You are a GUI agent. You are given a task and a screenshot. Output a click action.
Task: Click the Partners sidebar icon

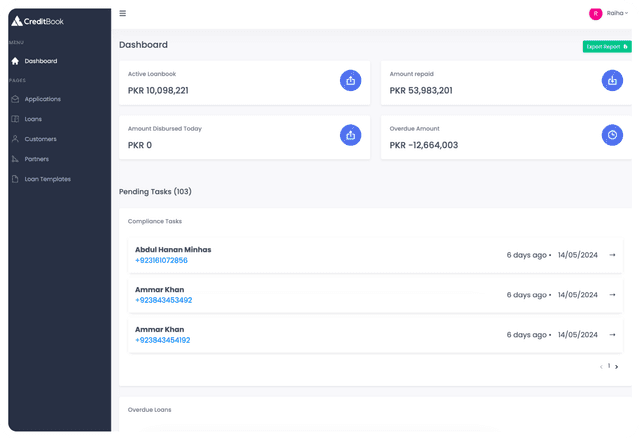(15, 159)
